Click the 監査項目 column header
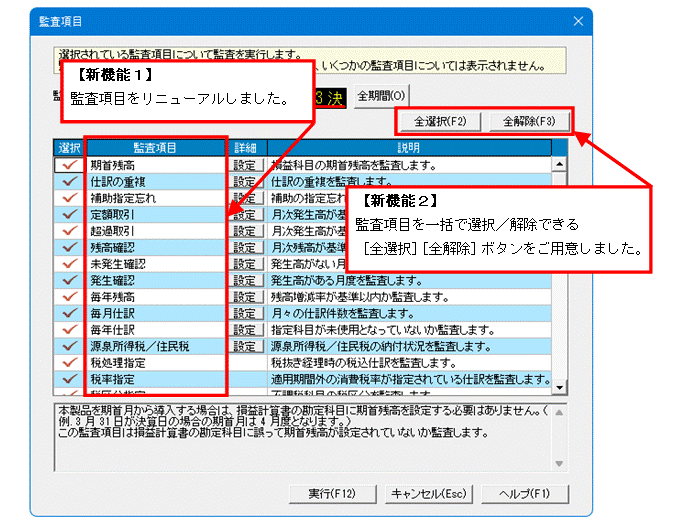Screen dimensions: 682x526 pyautogui.click(x=155, y=148)
